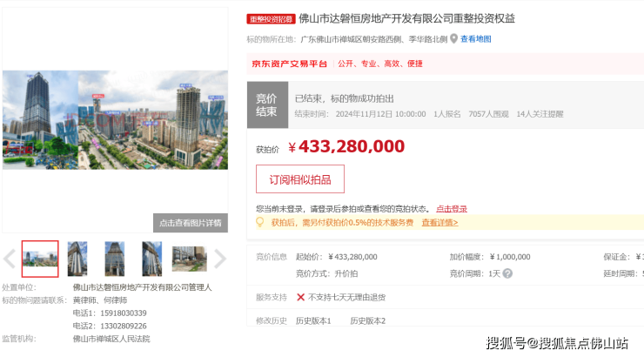Click the 京东资产交易平台 banner text
644x357 pixels.
pyautogui.click(x=289, y=64)
